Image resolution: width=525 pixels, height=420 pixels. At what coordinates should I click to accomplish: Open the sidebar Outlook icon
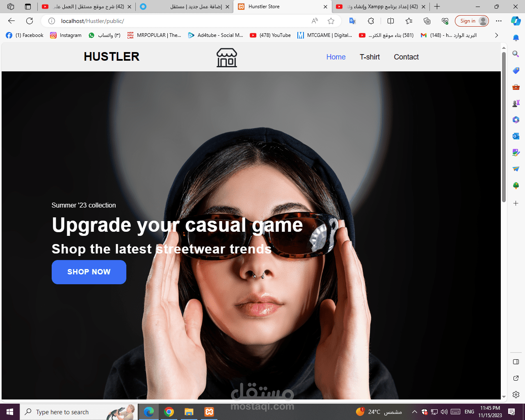point(516,136)
